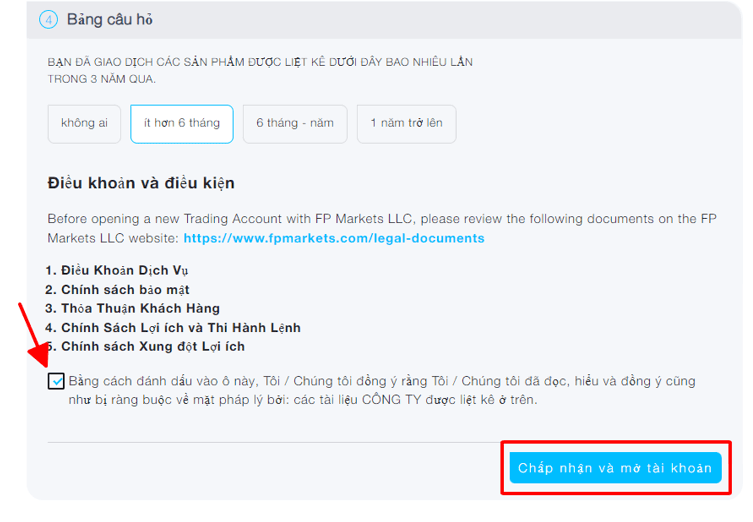Select the 'không ai' option

(84, 124)
